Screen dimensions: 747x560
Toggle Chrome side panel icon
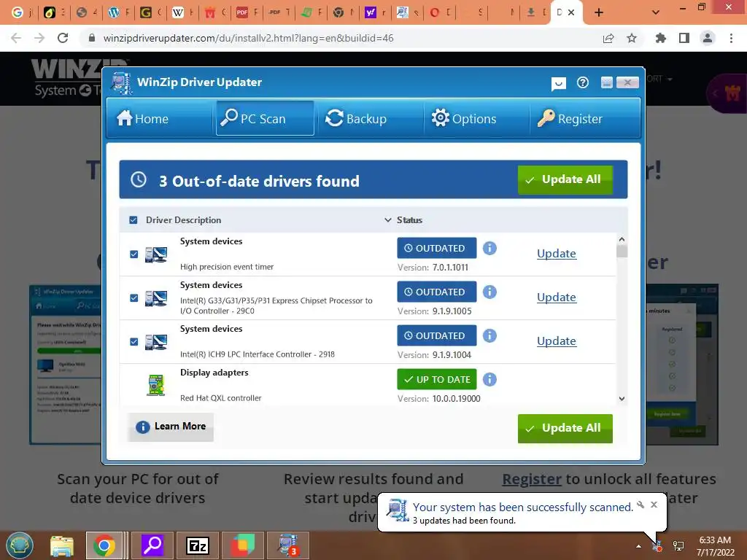[684, 38]
